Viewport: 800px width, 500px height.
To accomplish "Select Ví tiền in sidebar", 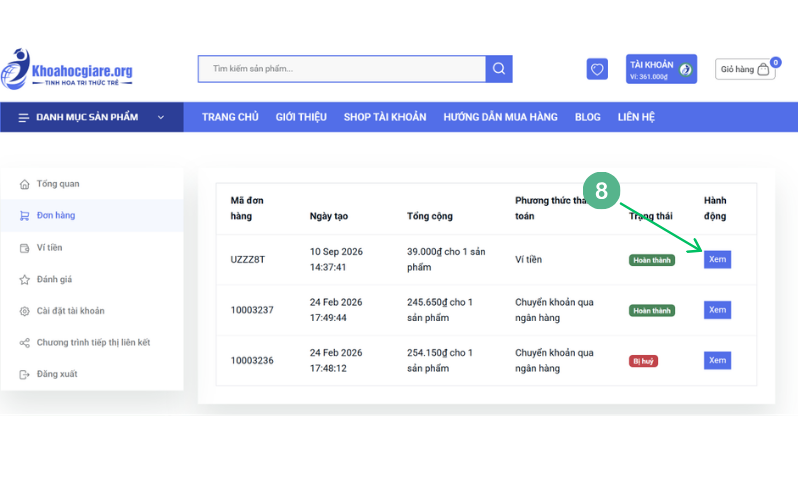I will [49, 247].
